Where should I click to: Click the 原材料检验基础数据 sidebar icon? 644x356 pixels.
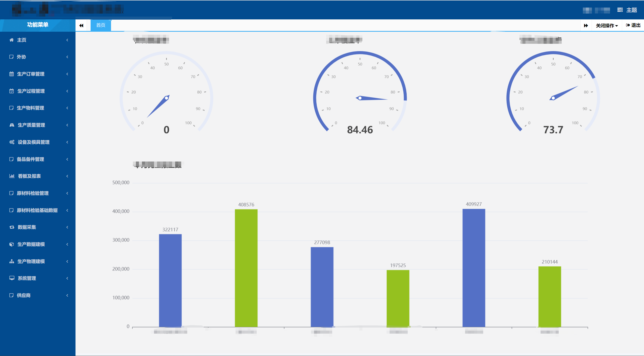[11, 210]
